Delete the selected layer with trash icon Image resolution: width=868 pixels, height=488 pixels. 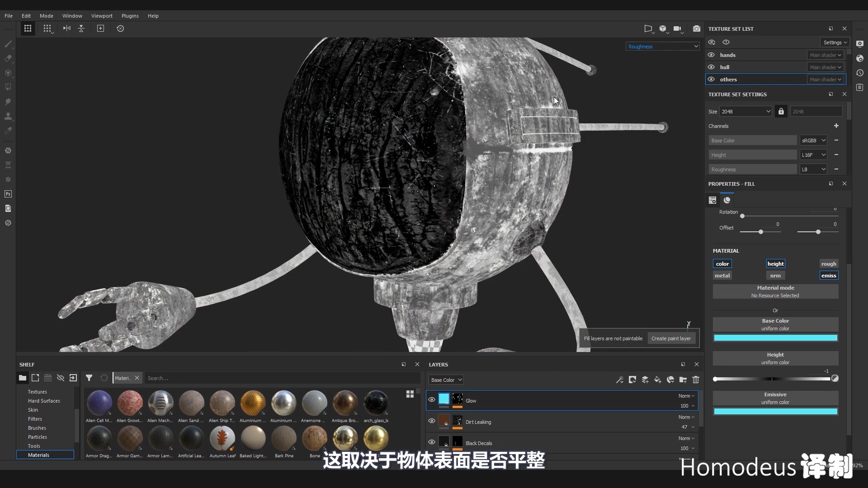pyautogui.click(x=696, y=380)
